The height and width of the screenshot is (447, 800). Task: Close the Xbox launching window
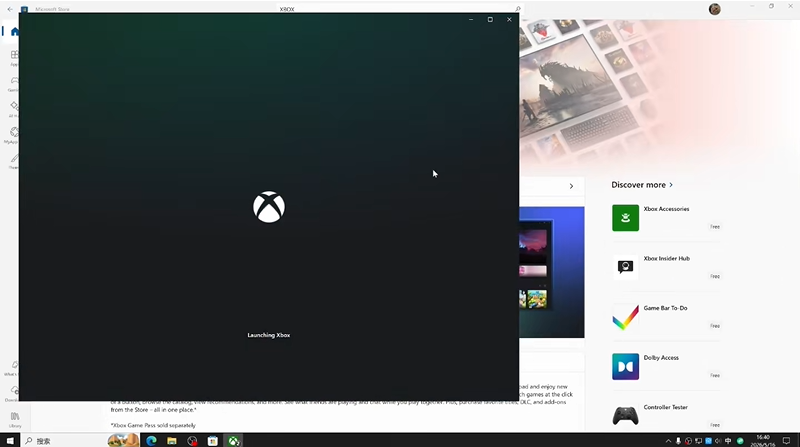509,19
